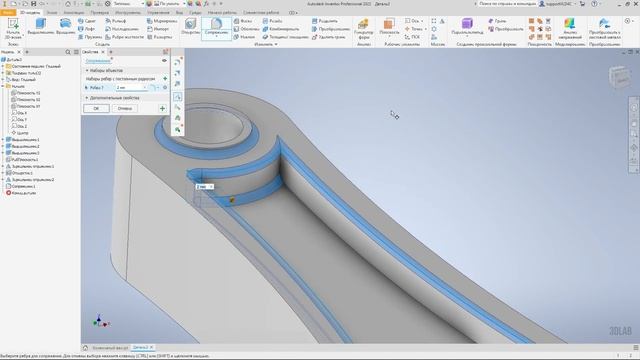
Task: Confirm the fillet with OK
Action: point(96,109)
